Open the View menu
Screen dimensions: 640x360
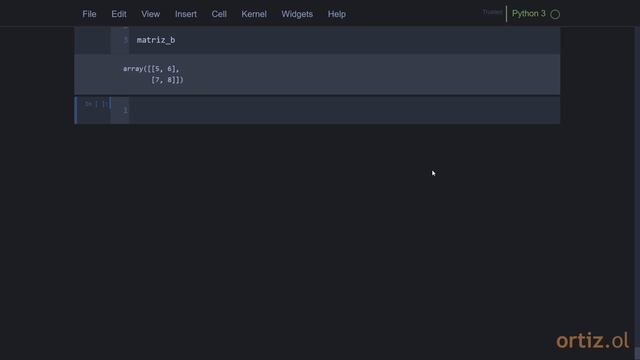tap(151, 14)
